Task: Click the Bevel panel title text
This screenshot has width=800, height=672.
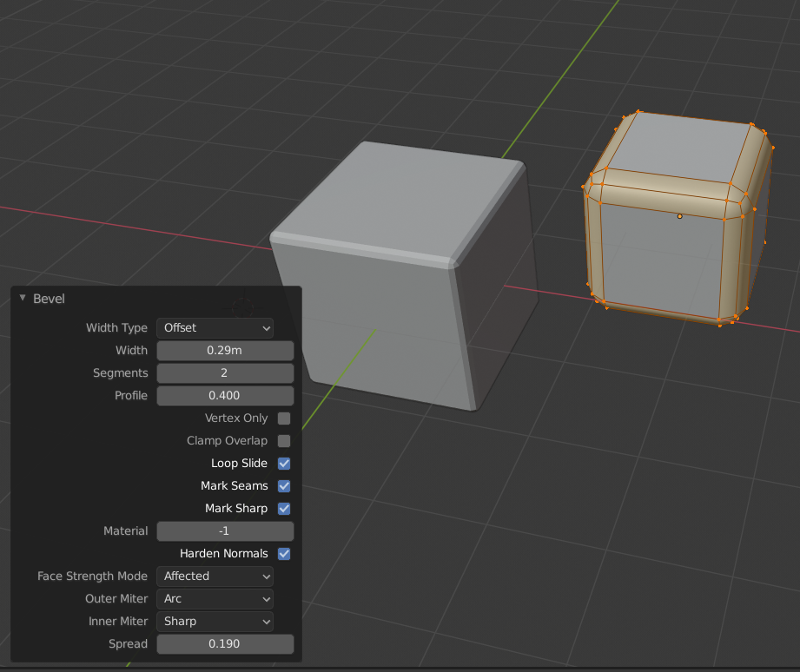Action: [x=47, y=298]
